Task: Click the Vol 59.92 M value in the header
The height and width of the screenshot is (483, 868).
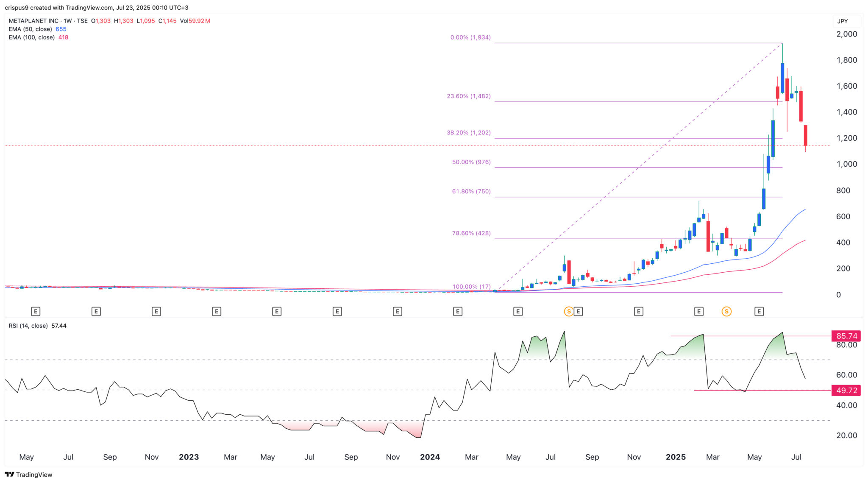Action: coord(195,21)
